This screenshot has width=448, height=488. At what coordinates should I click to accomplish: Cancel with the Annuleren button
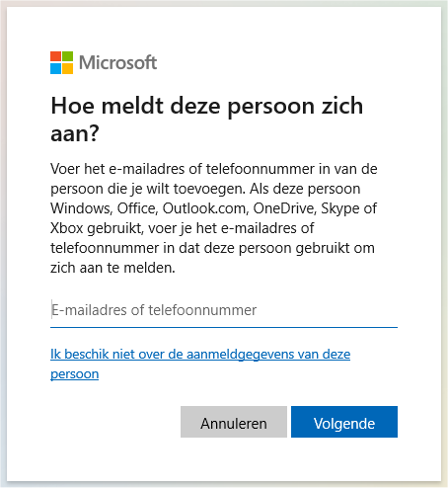234,422
